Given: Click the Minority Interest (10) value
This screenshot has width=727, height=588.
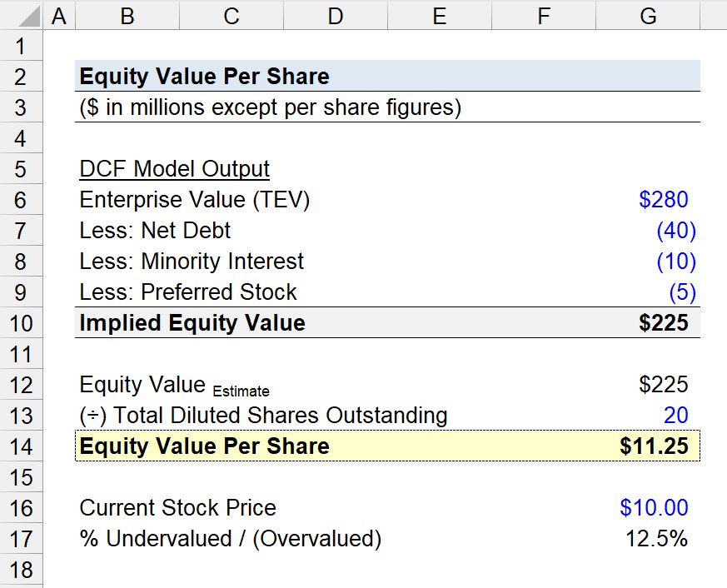Looking at the screenshot, I should pos(648,261).
